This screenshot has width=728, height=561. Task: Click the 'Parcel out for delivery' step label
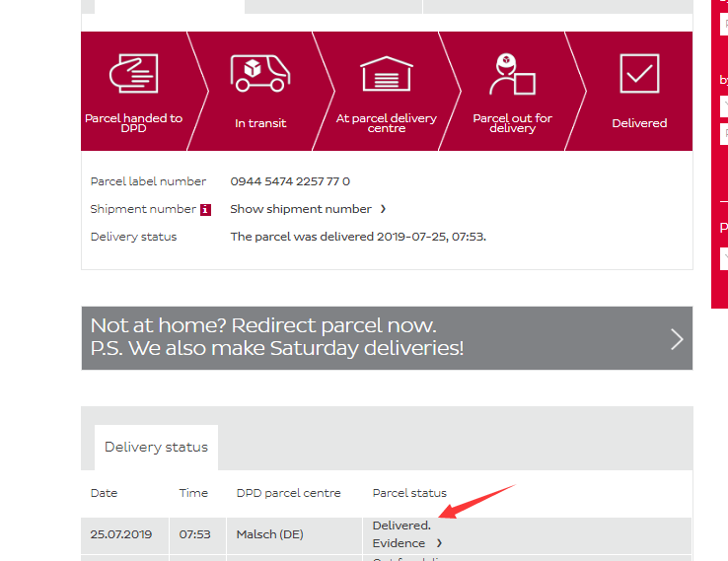tap(513, 123)
